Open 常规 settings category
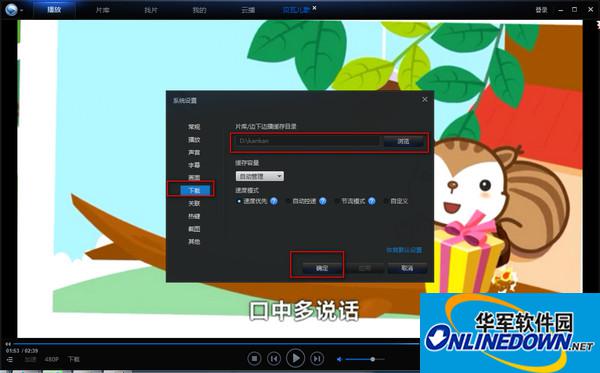This screenshot has width=600, height=373. tap(194, 127)
